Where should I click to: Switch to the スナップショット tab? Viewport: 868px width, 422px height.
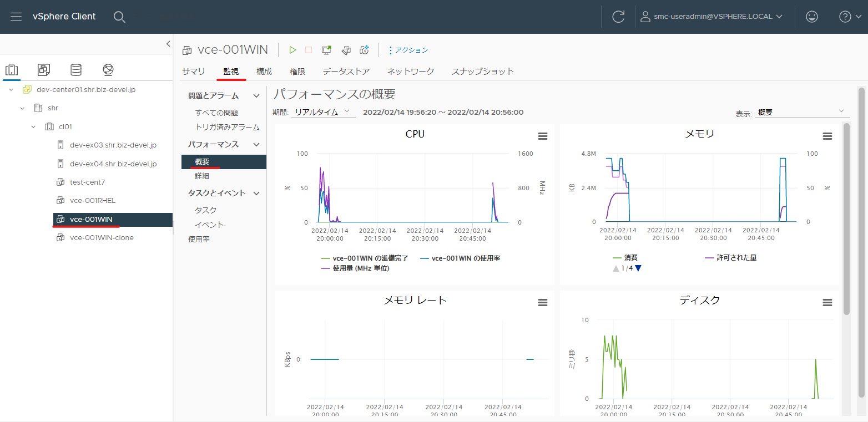pos(483,71)
